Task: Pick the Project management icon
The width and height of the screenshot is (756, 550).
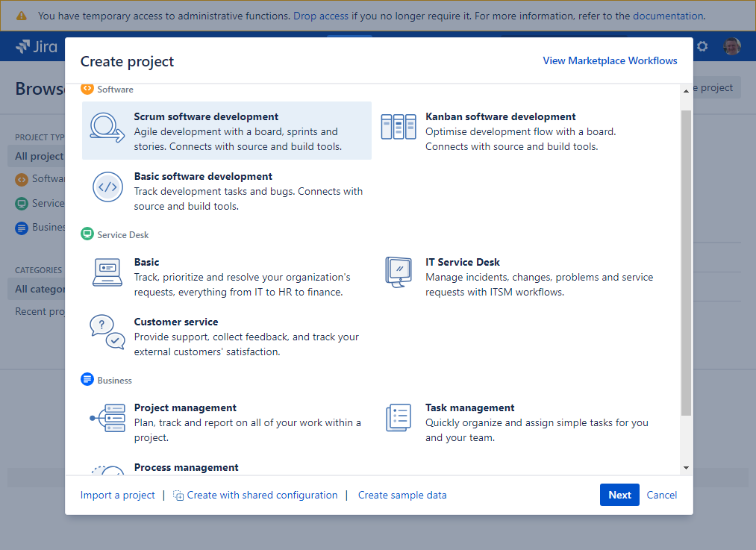Action: (x=107, y=418)
